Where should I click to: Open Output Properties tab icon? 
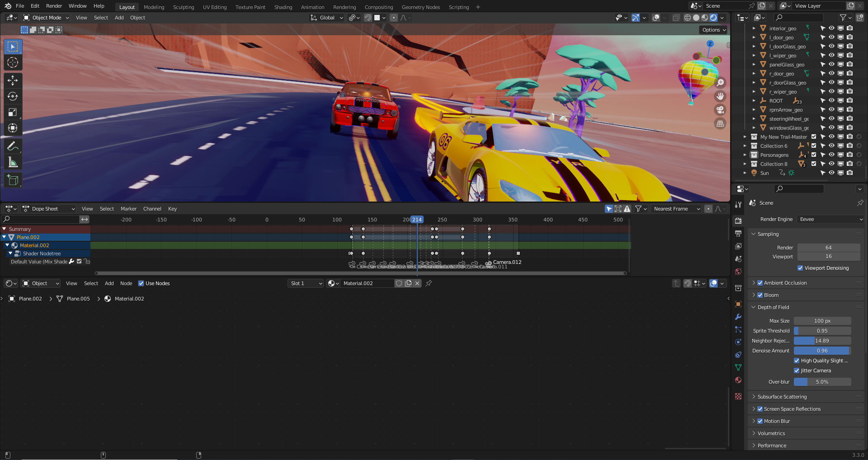tap(738, 234)
